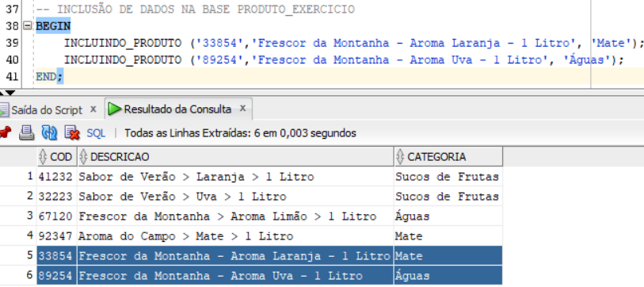Click the delete row icon with red X
The width and height of the screenshot is (644, 287).
[x=72, y=133]
